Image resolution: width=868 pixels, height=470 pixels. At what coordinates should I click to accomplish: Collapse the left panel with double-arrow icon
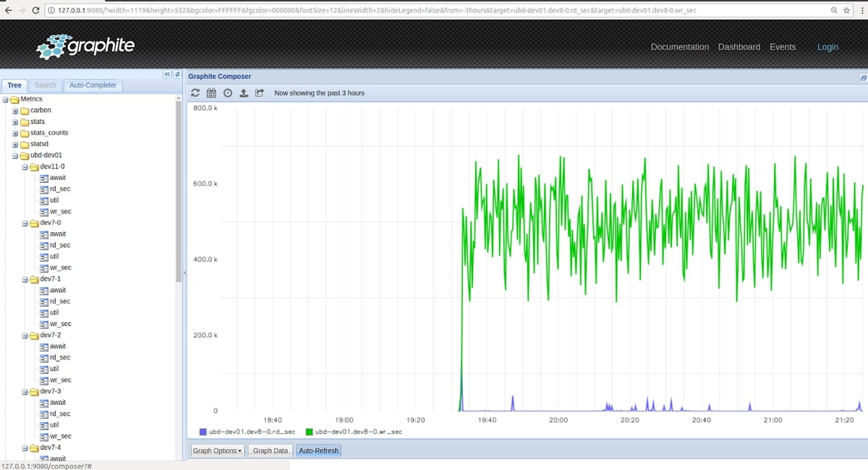(x=166, y=75)
